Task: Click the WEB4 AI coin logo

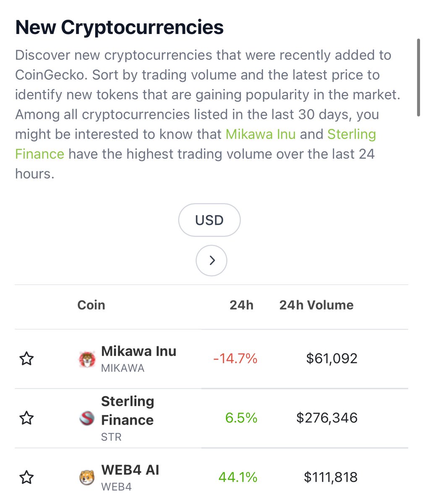Action: click(87, 478)
